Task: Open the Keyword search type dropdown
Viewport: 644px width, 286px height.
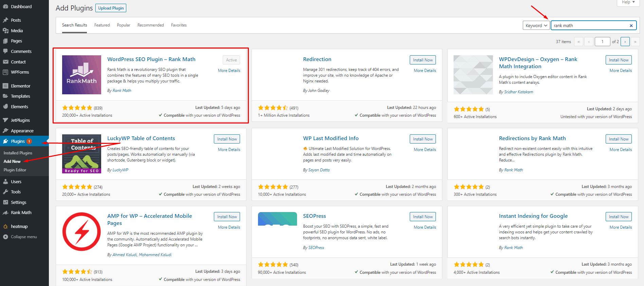Action: coord(536,25)
